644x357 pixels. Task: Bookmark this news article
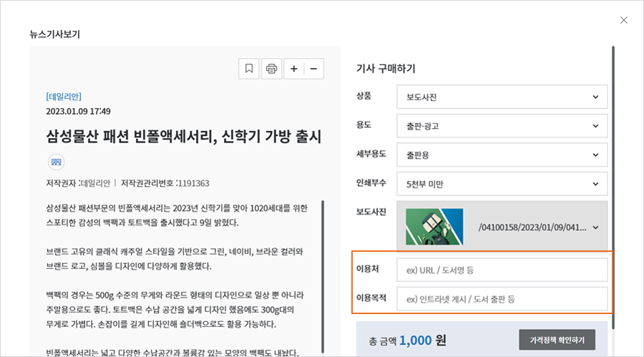pyautogui.click(x=249, y=69)
